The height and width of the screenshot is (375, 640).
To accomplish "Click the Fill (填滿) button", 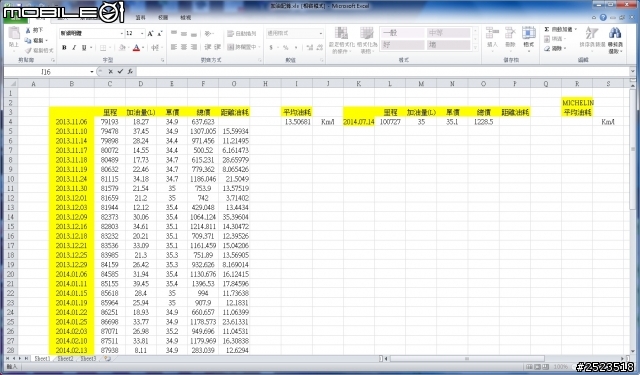I will (554, 39).
